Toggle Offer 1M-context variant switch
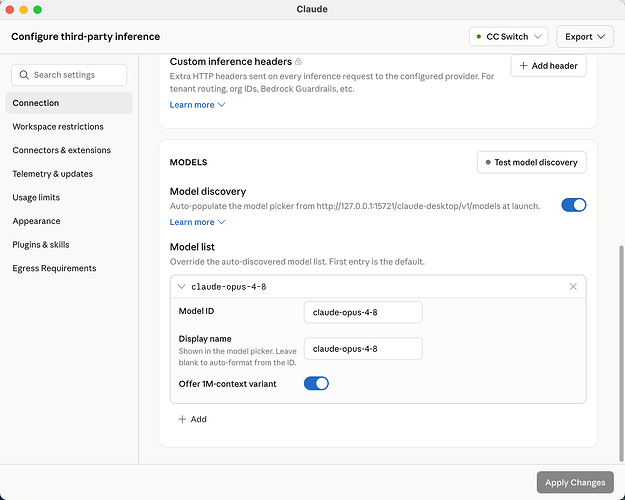Image resolution: width=625 pixels, height=500 pixels. point(316,384)
